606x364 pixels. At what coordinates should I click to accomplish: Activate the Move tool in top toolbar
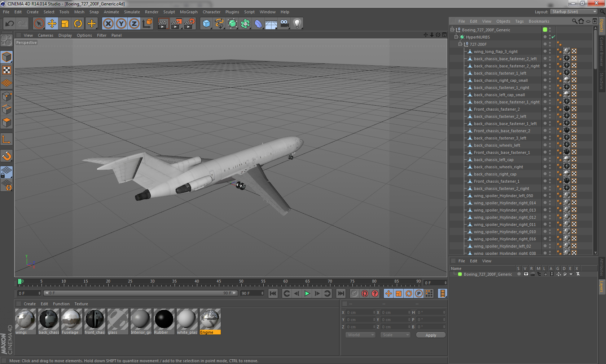(x=52, y=24)
